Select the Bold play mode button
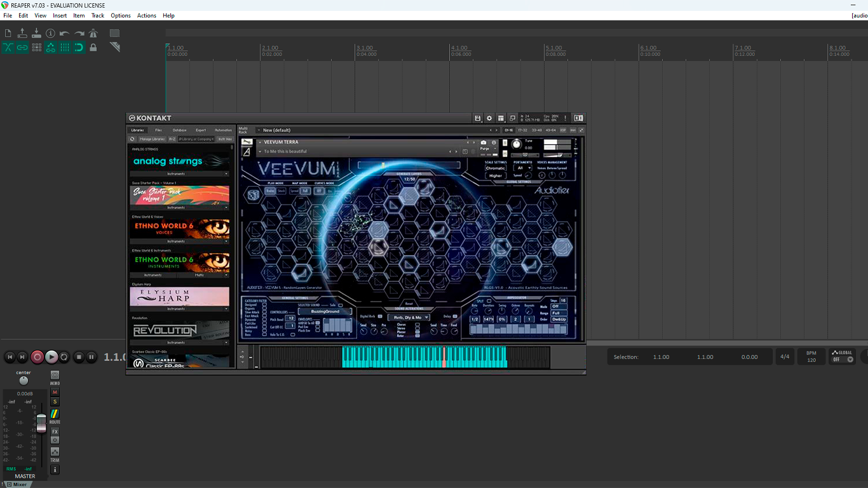Image resolution: width=868 pixels, height=488 pixels. 270,191
